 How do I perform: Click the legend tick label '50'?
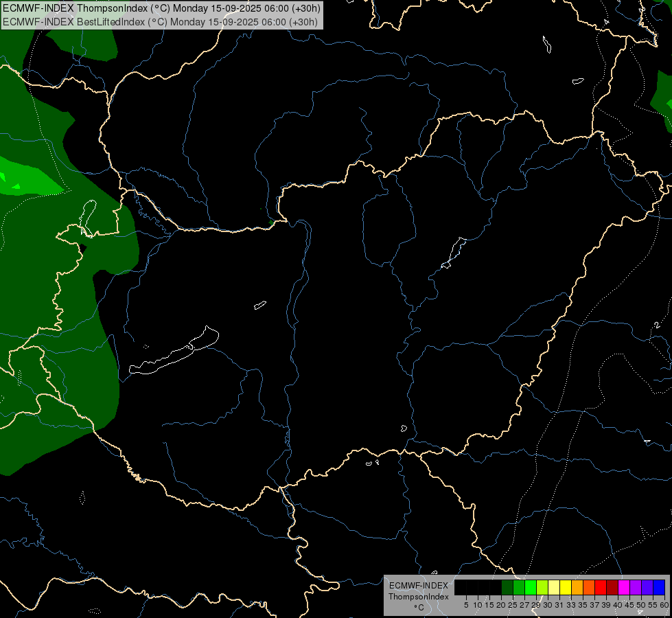click(x=642, y=605)
